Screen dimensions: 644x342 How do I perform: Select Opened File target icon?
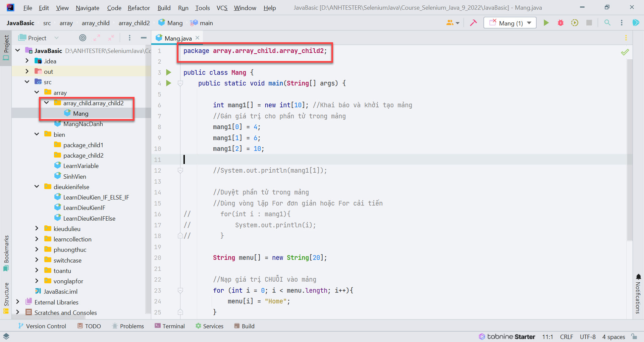(83, 38)
